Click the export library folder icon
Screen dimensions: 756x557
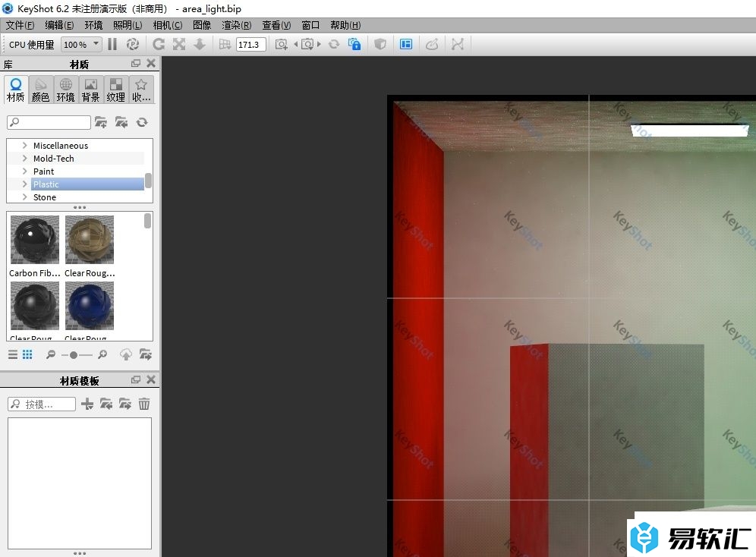146,355
